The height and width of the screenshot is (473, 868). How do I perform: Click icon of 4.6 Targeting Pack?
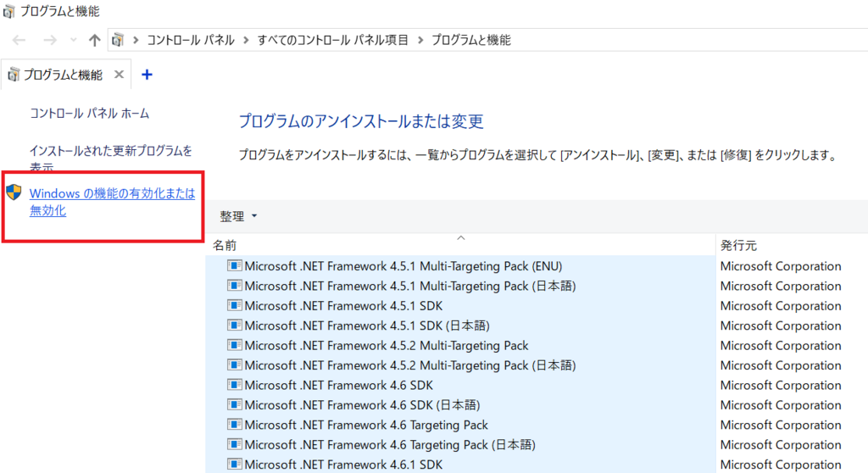(235, 425)
